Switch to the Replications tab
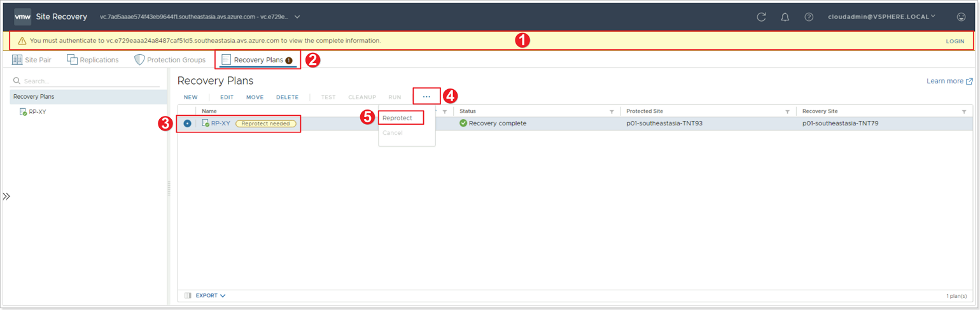Image resolution: width=980 pixels, height=310 pixels. tap(93, 60)
